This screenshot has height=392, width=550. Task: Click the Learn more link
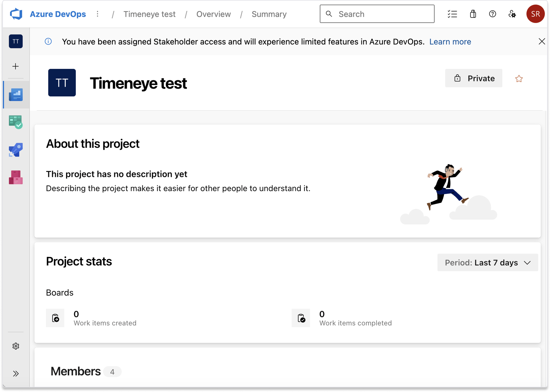(450, 41)
